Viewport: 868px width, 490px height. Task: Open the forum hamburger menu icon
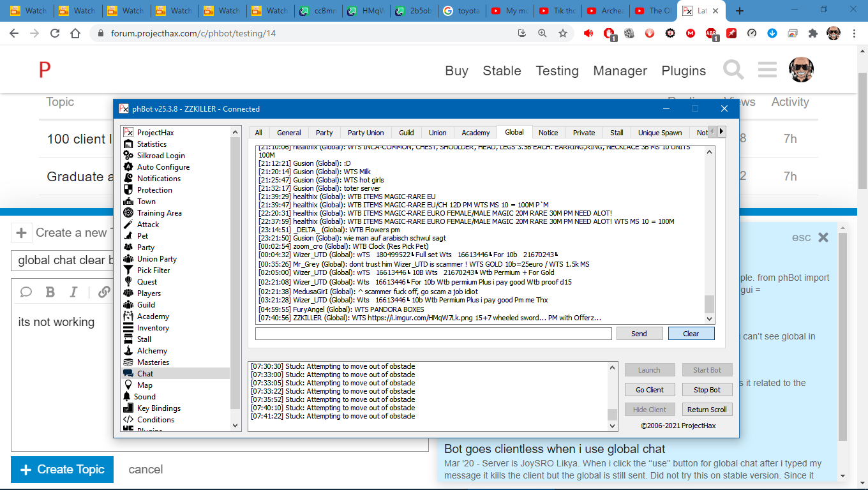pos(767,70)
